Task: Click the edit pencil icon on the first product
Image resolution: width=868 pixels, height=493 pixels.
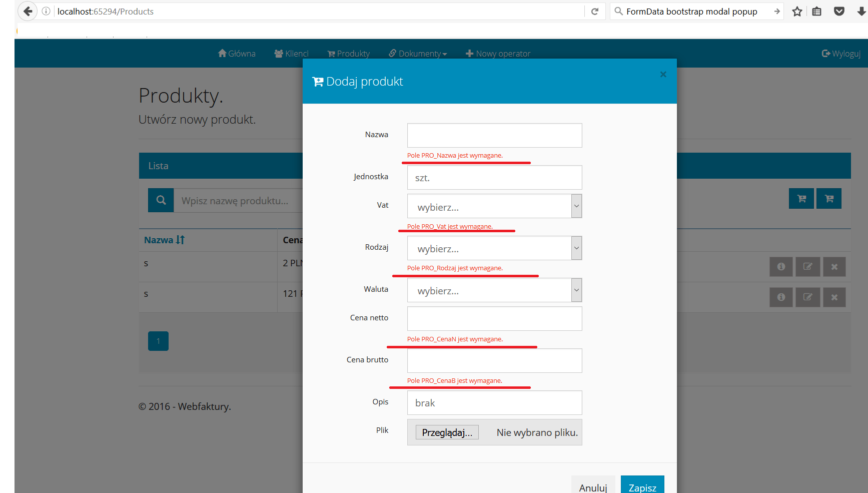Action: click(807, 267)
